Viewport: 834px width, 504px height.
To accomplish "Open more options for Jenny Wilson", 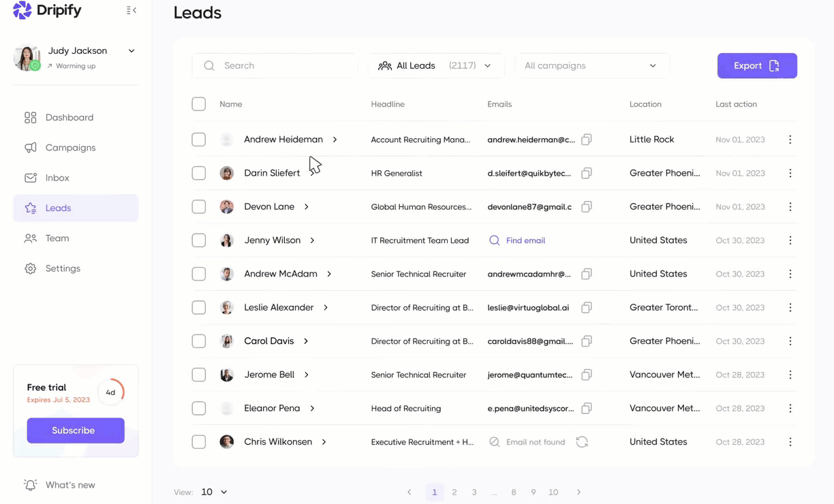I will [x=790, y=240].
